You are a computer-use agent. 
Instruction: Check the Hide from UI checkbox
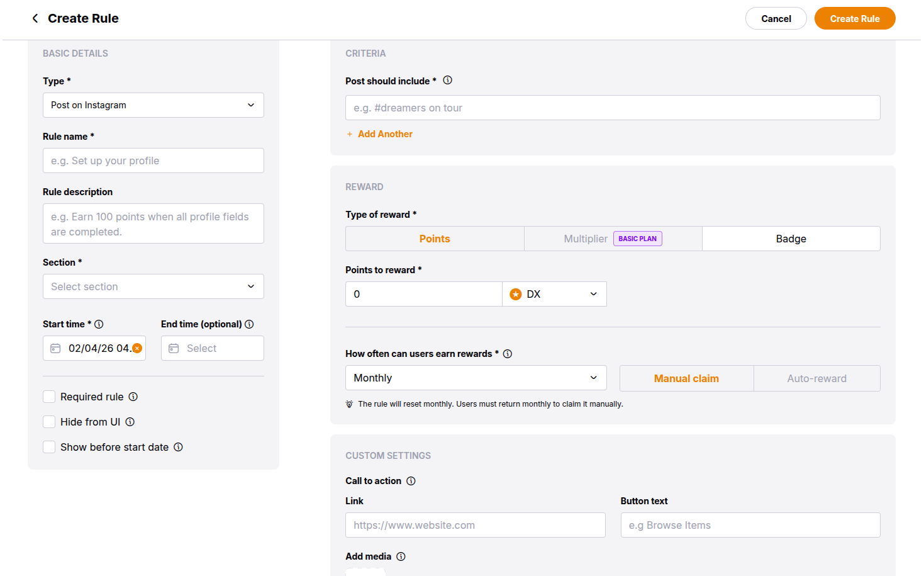coord(49,422)
